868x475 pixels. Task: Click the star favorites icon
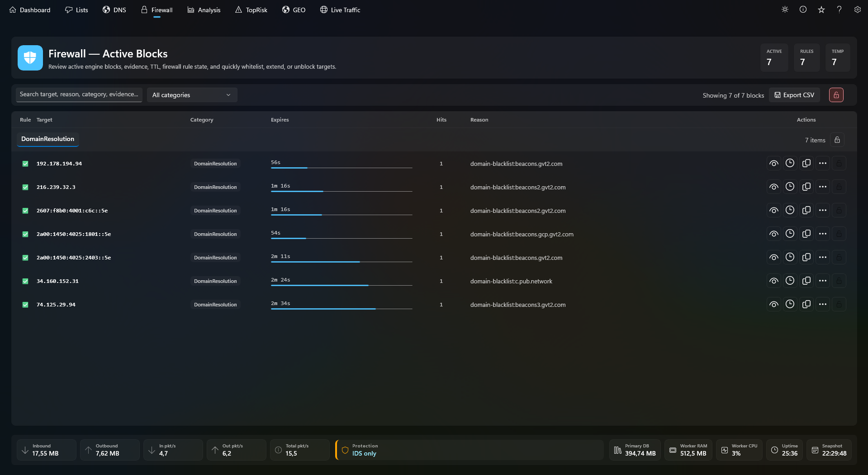coord(821,9)
